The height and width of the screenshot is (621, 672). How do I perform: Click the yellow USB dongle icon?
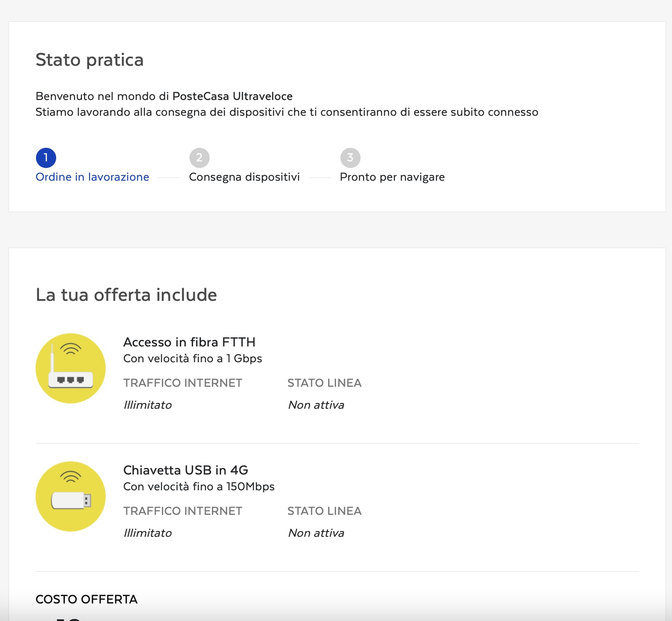(x=71, y=496)
